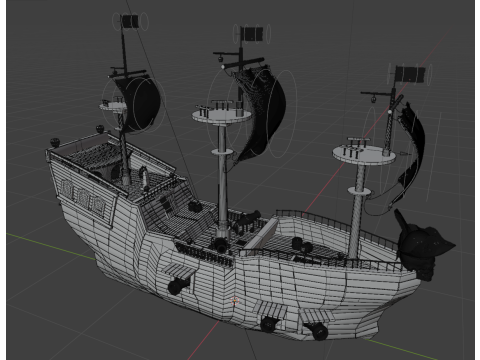Select the barrels on the fore deck
The width and height of the screenshot is (480, 360).
[x=302, y=245]
